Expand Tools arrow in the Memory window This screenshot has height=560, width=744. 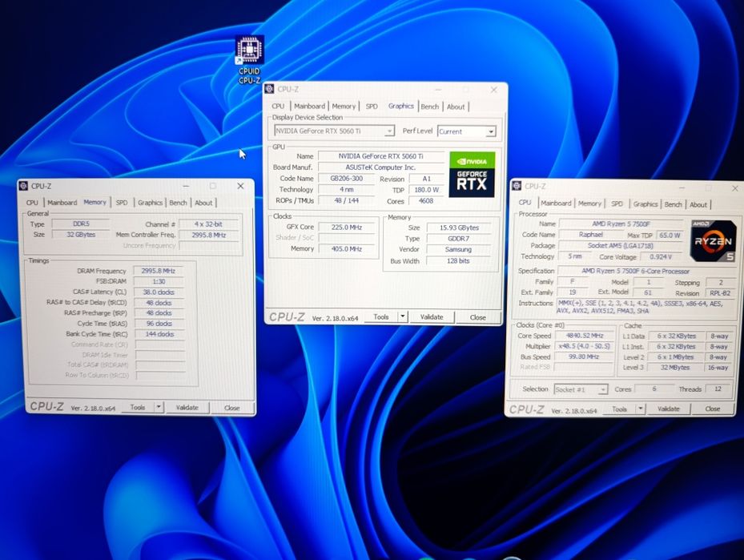[159, 407]
